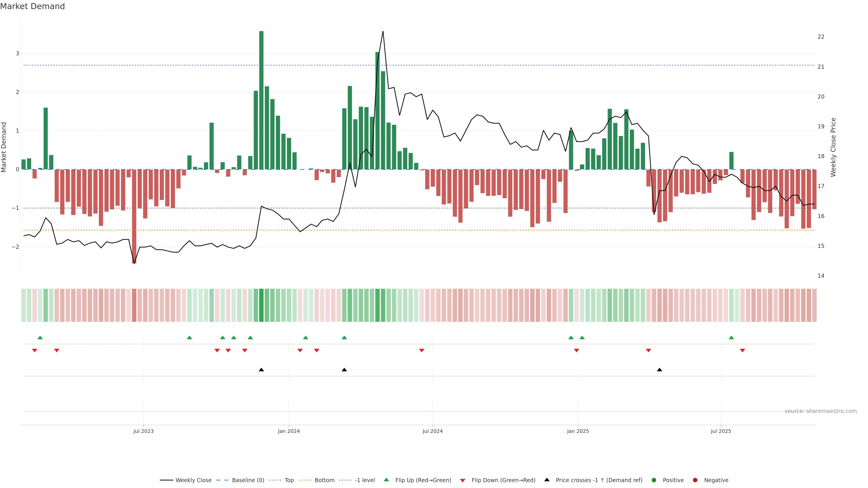Toggle the Weekly Close text in legend
The image size is (868, 488).
click(x=193, y=480)
